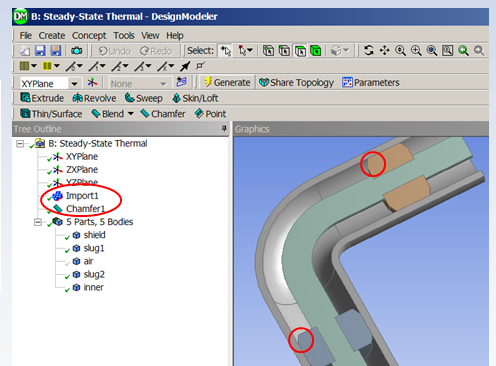
Task: Click the New document icon
Action: point(25,51)
